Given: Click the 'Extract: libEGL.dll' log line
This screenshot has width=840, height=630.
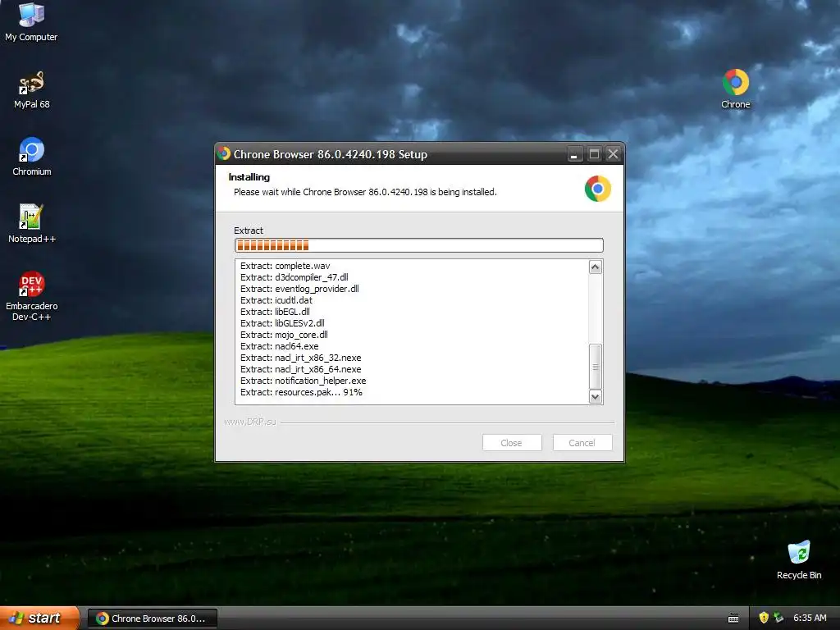Looking at the screenshot, I should 275,312.
